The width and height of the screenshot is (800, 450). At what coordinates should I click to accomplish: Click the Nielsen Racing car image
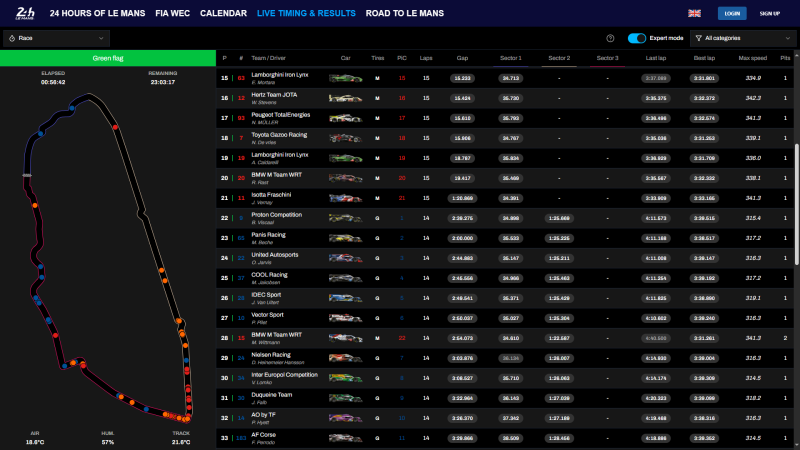[x=345, y=358]
